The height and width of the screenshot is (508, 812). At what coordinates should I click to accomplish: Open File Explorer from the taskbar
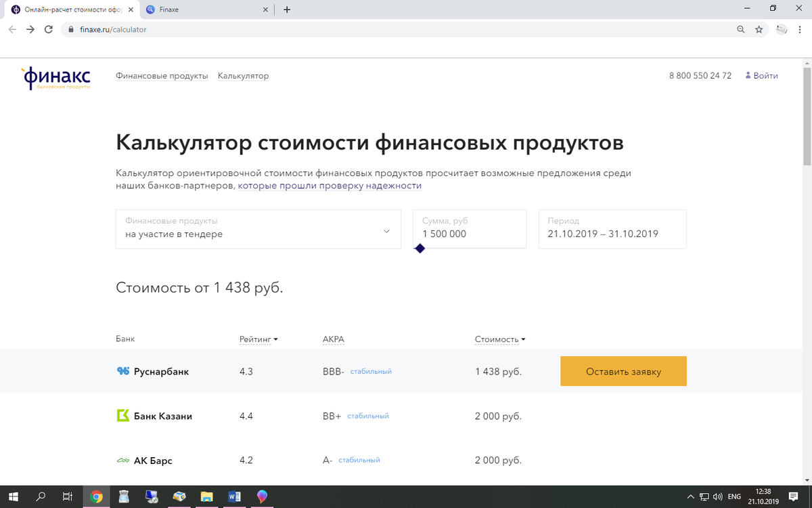click(207, 496)
